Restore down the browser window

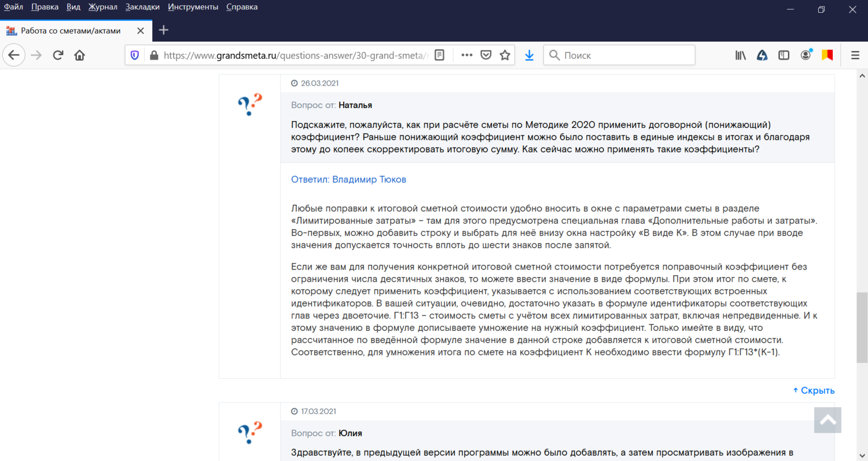click(821, 9)
